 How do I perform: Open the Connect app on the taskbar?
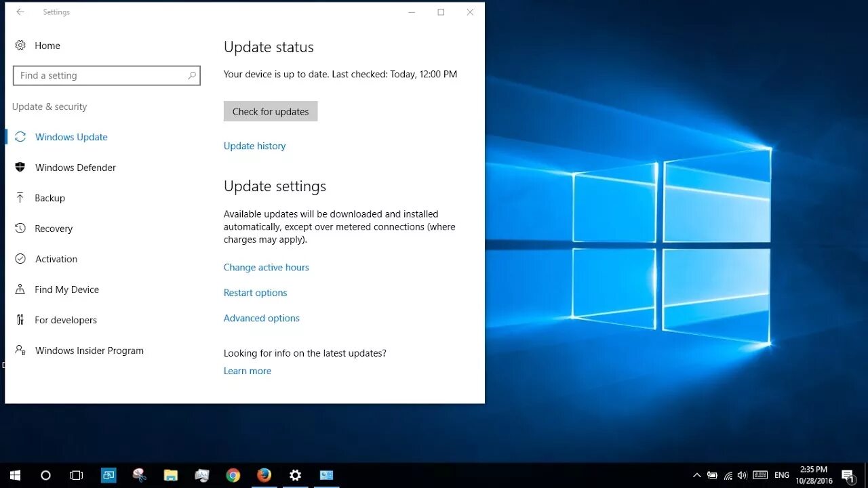108,475
